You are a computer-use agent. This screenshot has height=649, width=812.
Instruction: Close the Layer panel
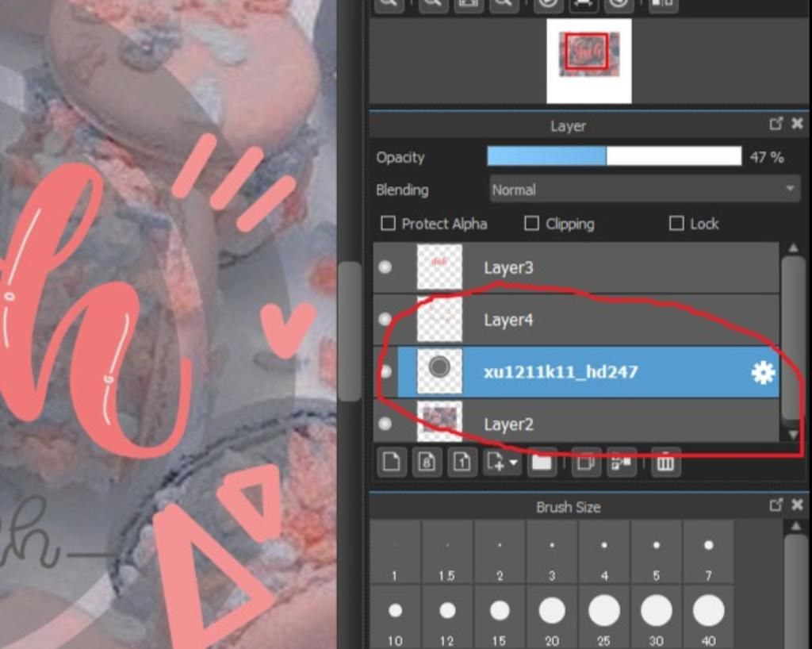pyautogui.click(x=798, y=123)
